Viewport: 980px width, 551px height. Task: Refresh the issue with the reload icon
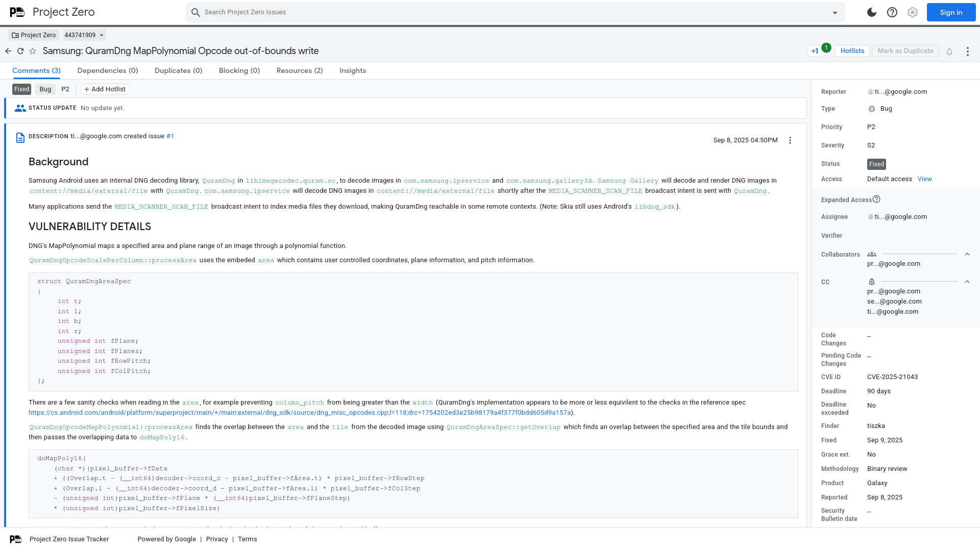click(20, 51)
